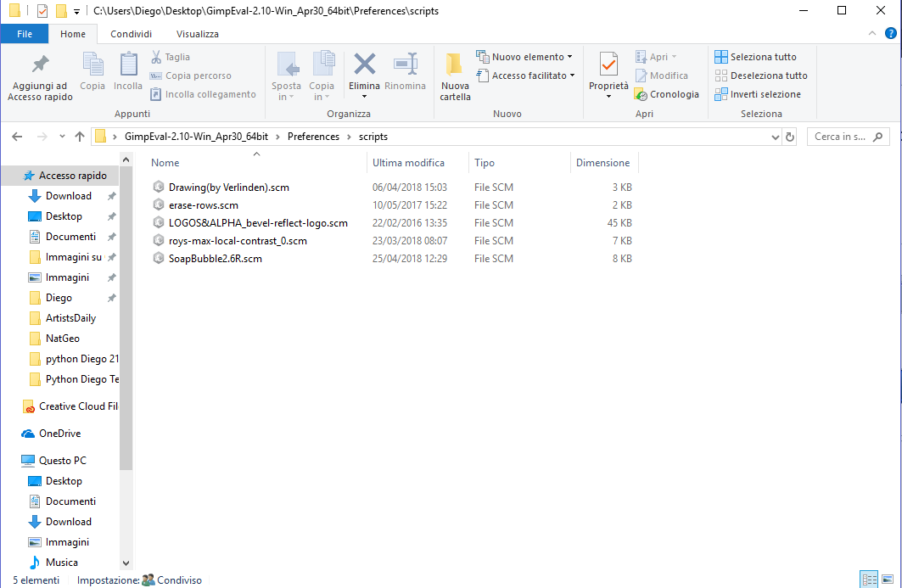Click Seleziona tutto
Image resolution: width=902 pixels, height=588 pixels.
pyautogui.click(x=755, y=57)
